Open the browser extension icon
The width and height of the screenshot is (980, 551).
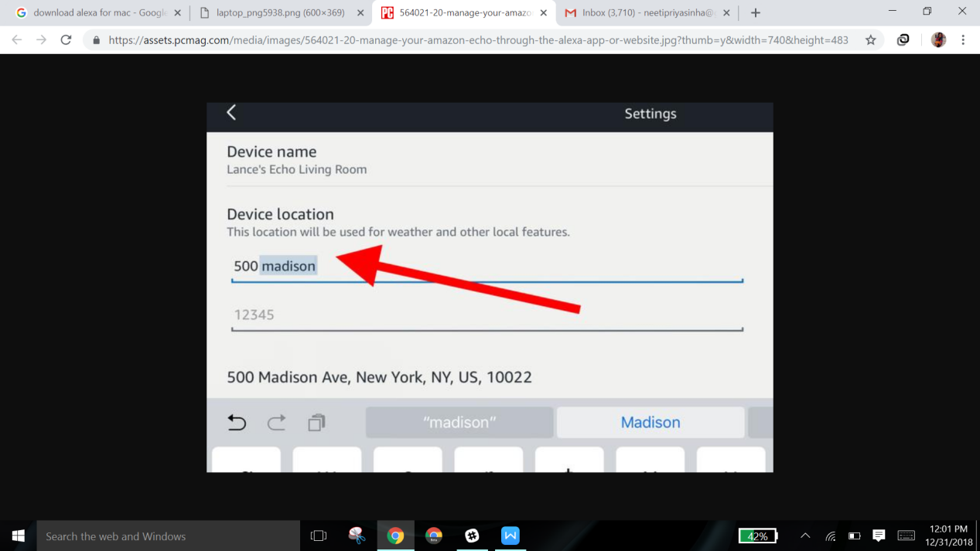[903, 40]
